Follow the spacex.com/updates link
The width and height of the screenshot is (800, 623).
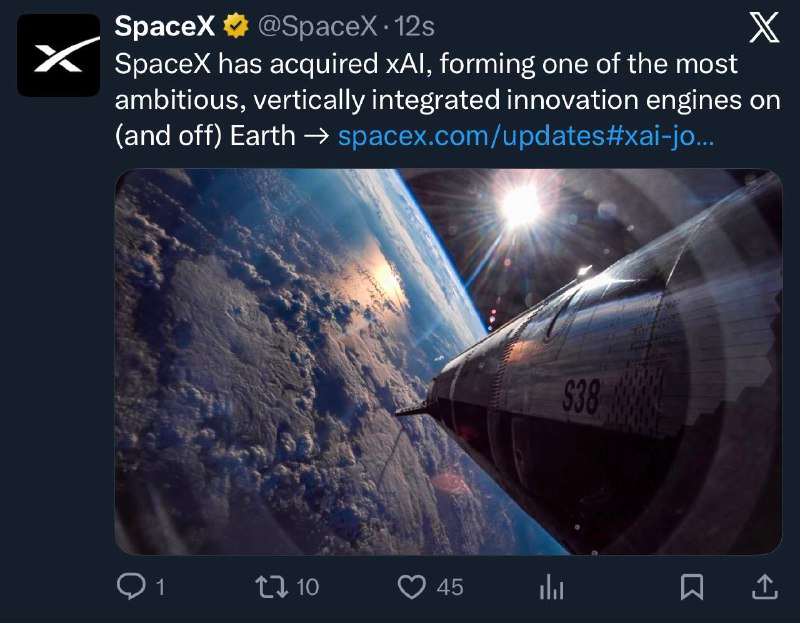pos(525,135)
